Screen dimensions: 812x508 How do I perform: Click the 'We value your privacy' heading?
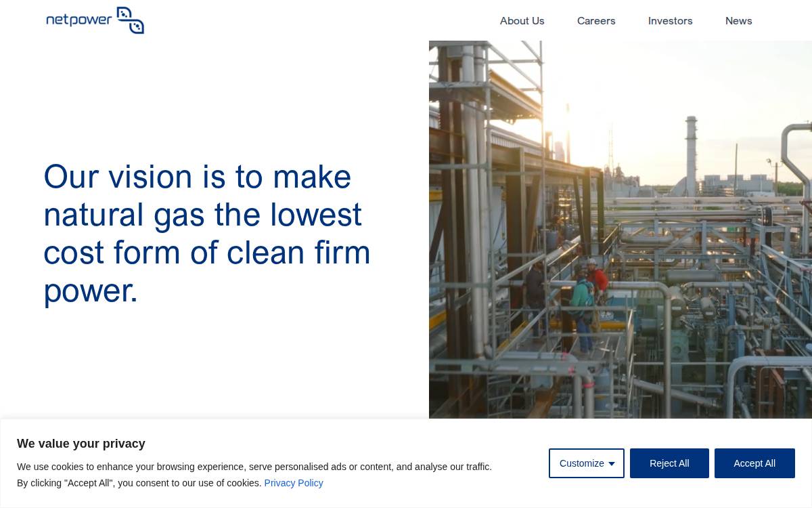(81, 444)
